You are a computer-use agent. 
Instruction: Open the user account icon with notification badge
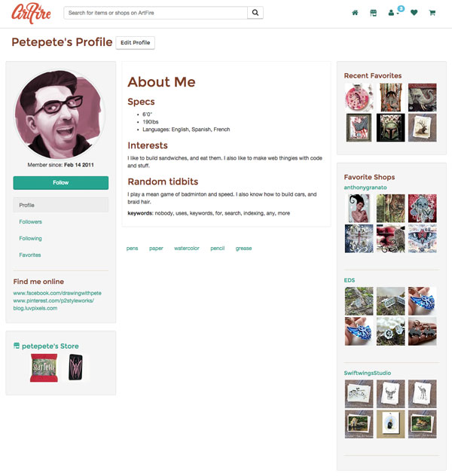click(391, 13)
